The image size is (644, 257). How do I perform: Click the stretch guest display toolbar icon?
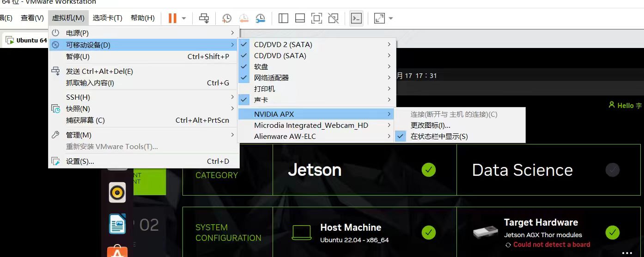(x=379, y=18)
